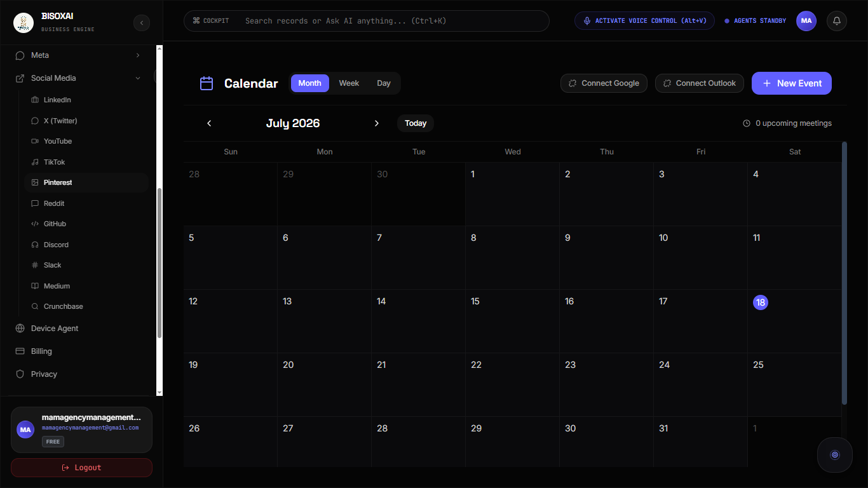The height and width of the screenshot is (488, 868).
Task: Open Device Agent in the sidebar
Action: click(80, 329)
